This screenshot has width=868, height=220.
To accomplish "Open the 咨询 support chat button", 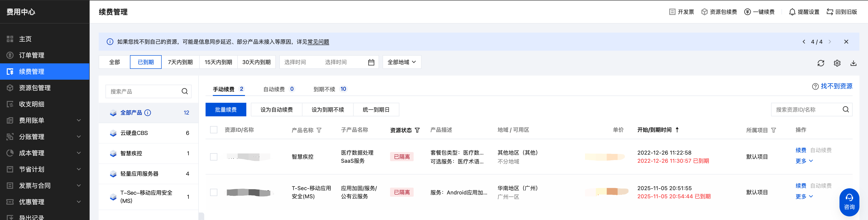I will 849,202.
